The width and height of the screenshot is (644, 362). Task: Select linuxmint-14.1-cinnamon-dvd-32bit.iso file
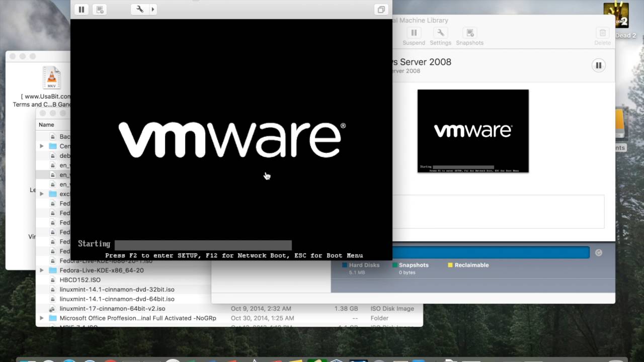(x=117, y=290)
